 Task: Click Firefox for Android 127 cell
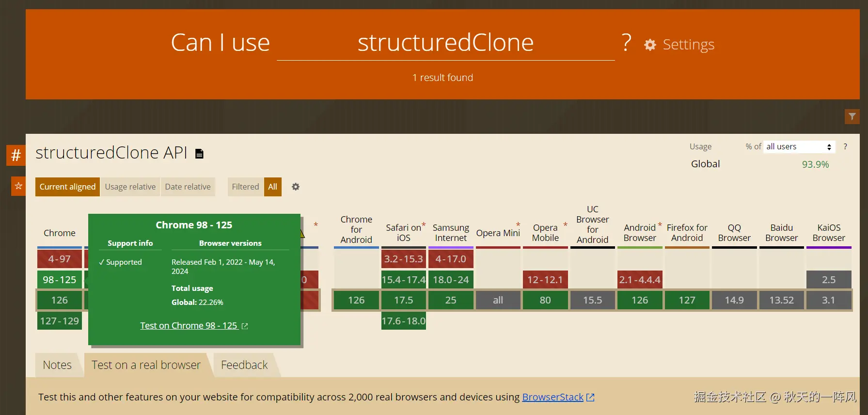[x=687, y=300]
